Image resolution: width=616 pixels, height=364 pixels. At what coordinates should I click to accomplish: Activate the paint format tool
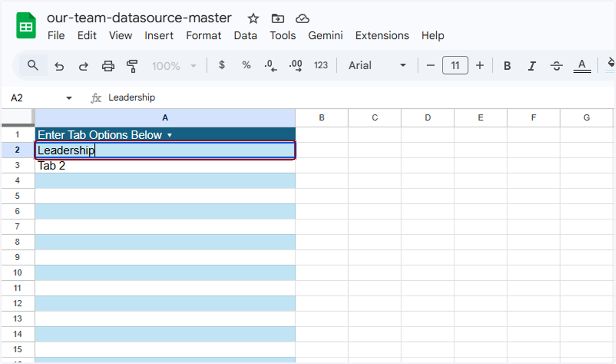tap(132, 66)
